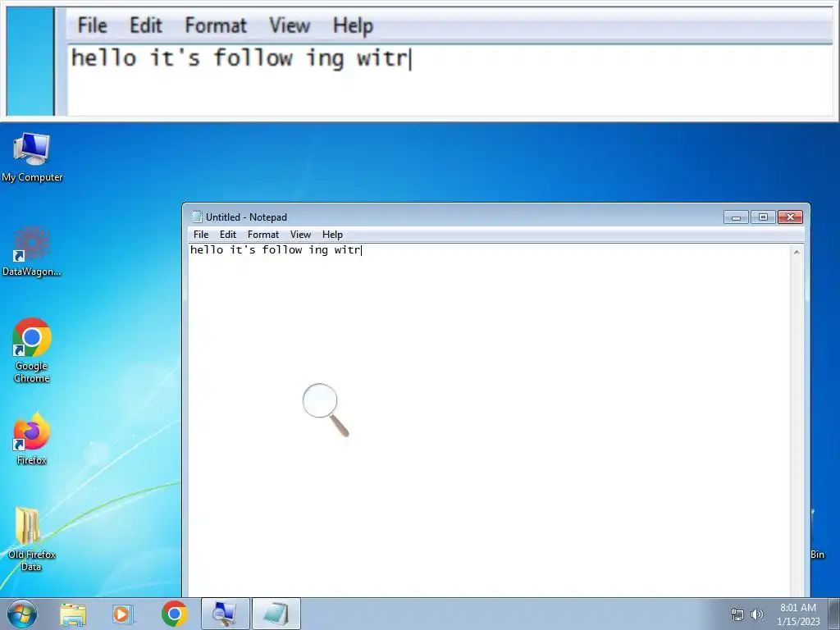Open the volume speaker tray icon
The height and width of the screenshot is (630, 840).
pos(757,614)
